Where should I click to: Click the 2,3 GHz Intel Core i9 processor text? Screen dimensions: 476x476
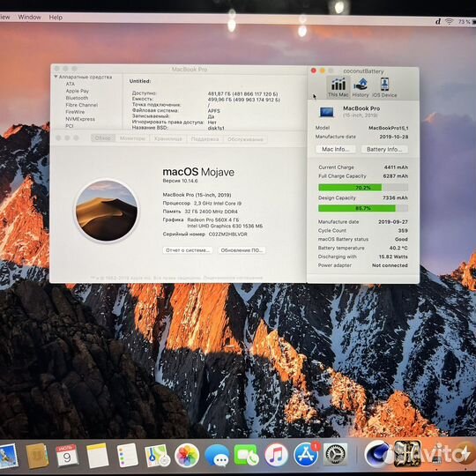click(218, 203)
